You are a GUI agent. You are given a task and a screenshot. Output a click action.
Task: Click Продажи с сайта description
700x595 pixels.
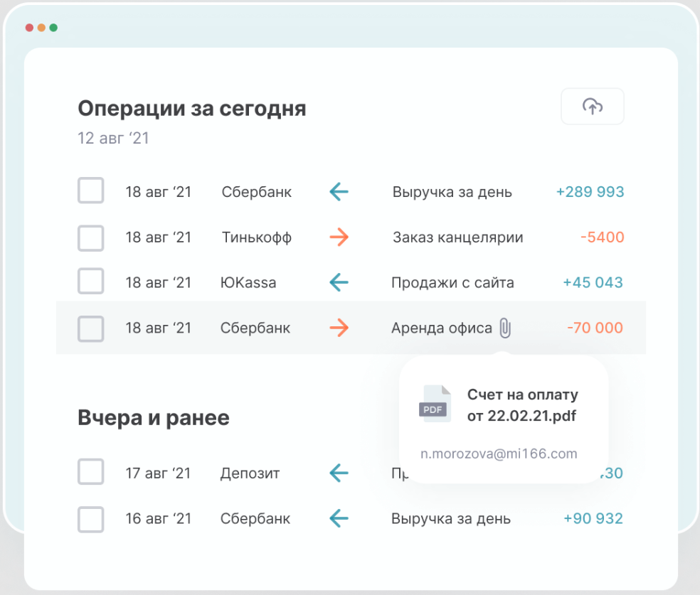(452, 282)
